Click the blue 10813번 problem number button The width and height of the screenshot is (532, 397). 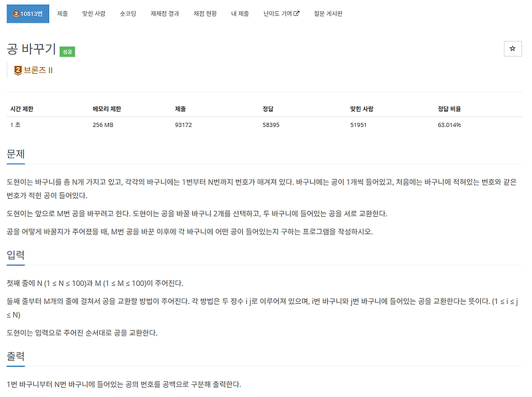(28, 12)
